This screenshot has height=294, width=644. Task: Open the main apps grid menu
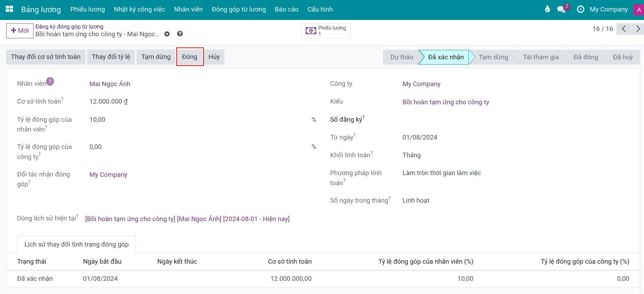pos(9,9)
